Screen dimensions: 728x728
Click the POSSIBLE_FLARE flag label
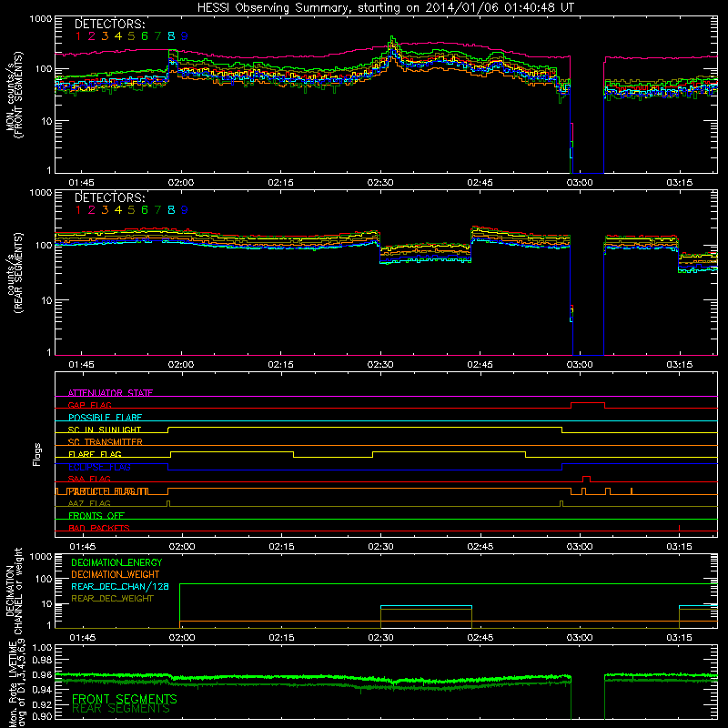[105, 418]
